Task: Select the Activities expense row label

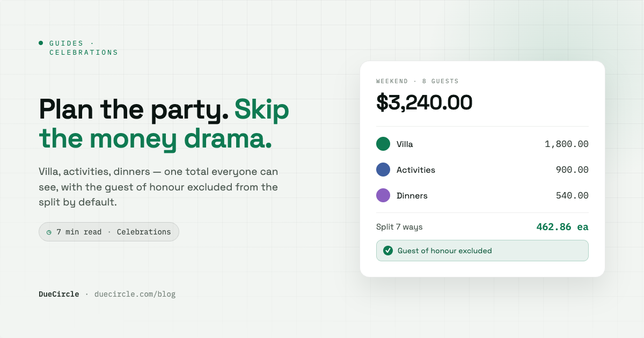Action: coord(416,170)
